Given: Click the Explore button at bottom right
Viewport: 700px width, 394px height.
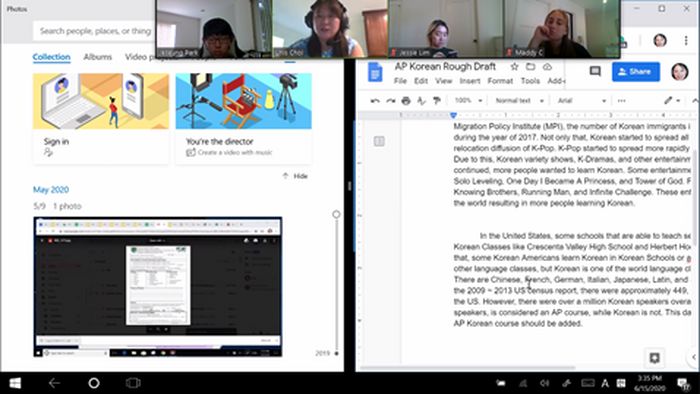Looking at the screenshot, I should pos(654,357).
